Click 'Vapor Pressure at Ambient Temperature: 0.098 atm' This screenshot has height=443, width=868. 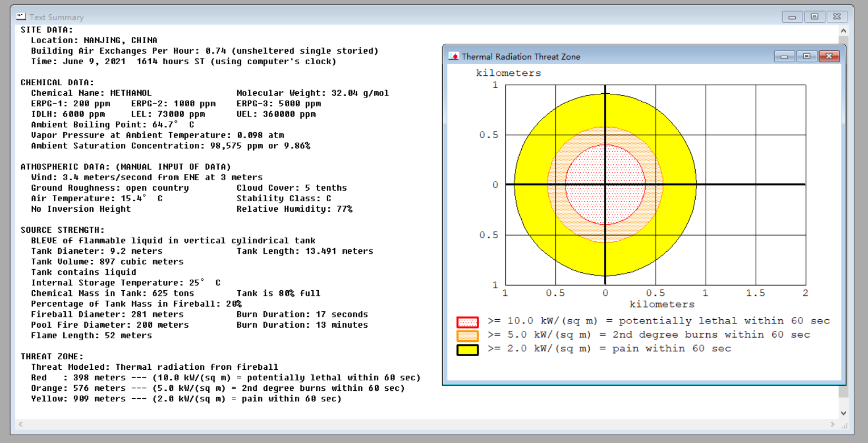point(158,135)
